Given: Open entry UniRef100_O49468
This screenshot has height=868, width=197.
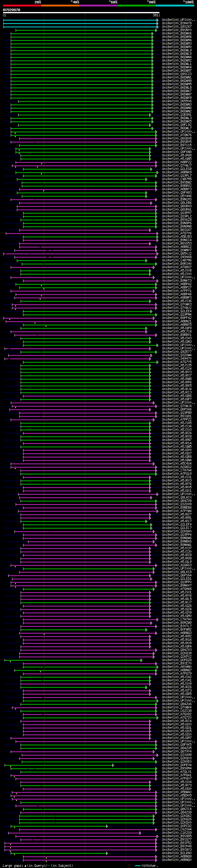Looking at the screenshot, I should (x=177, y=257).
